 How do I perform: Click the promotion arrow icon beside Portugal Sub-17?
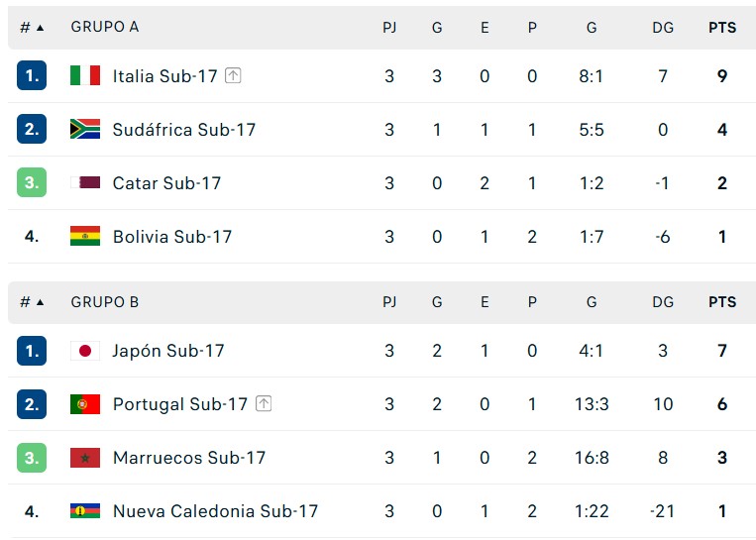[264, 404]
